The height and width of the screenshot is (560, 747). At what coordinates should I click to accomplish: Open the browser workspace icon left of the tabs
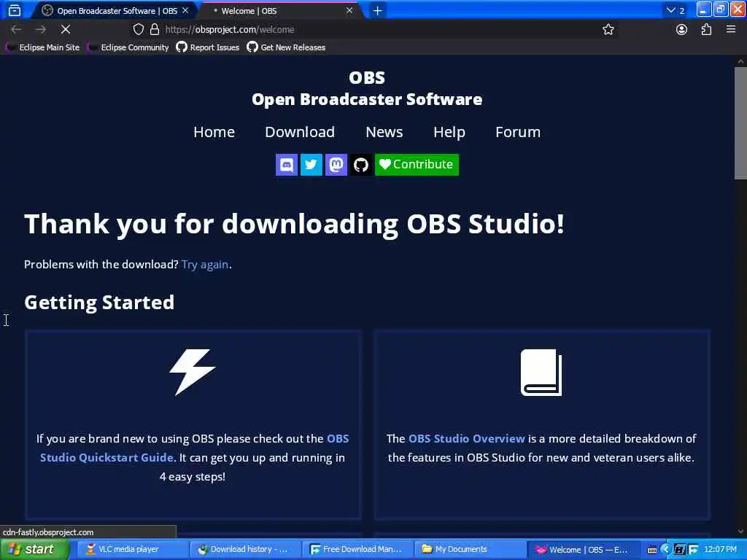pos(15,10)
